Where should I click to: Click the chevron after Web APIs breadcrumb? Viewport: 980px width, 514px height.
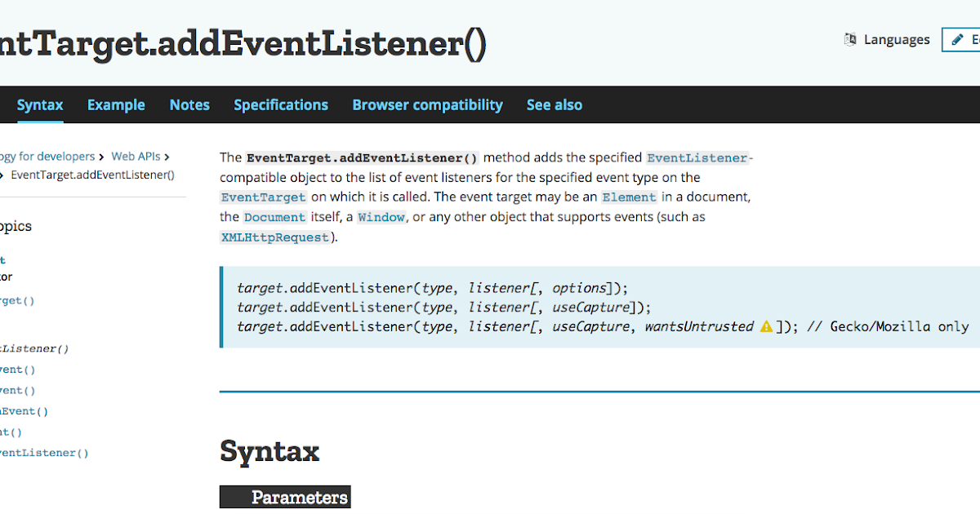(167, 156)
